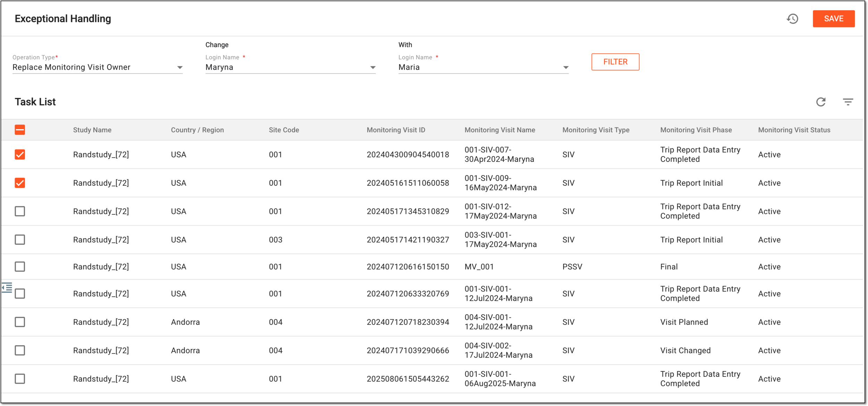
Task: Click visit ID 202407120616150150
Action: [408, 267]
